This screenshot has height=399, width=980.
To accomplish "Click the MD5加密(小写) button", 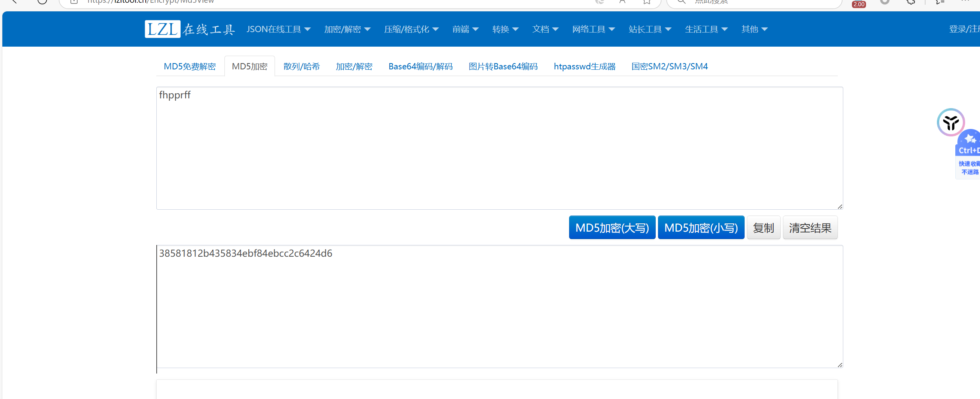I will pos(701,227).
